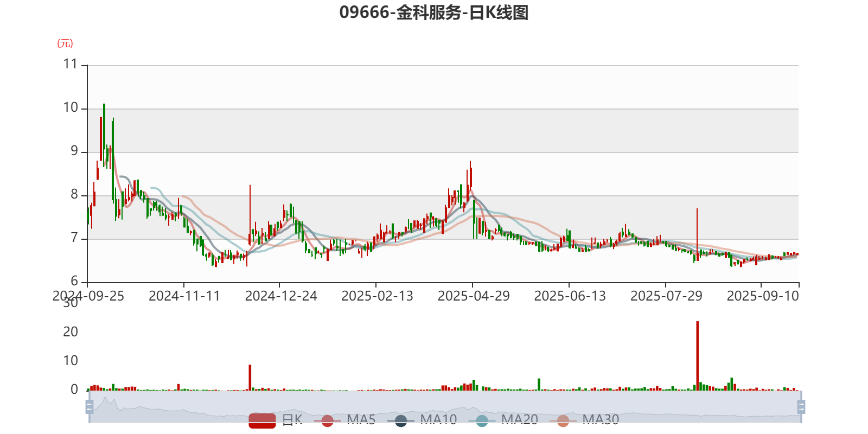Click the right handle of data zoom slider
Image resolution: width=868 pixels, height=434 pixels.
click(x=801, y=406)
